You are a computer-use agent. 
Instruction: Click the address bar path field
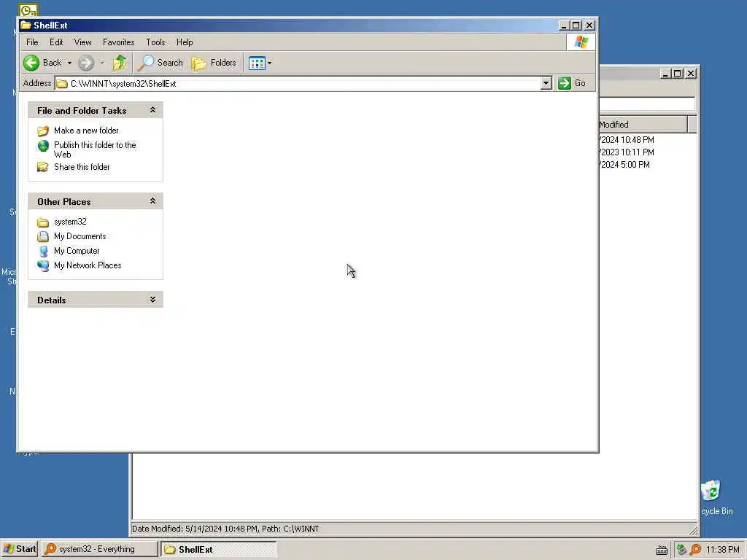point(305,83)
